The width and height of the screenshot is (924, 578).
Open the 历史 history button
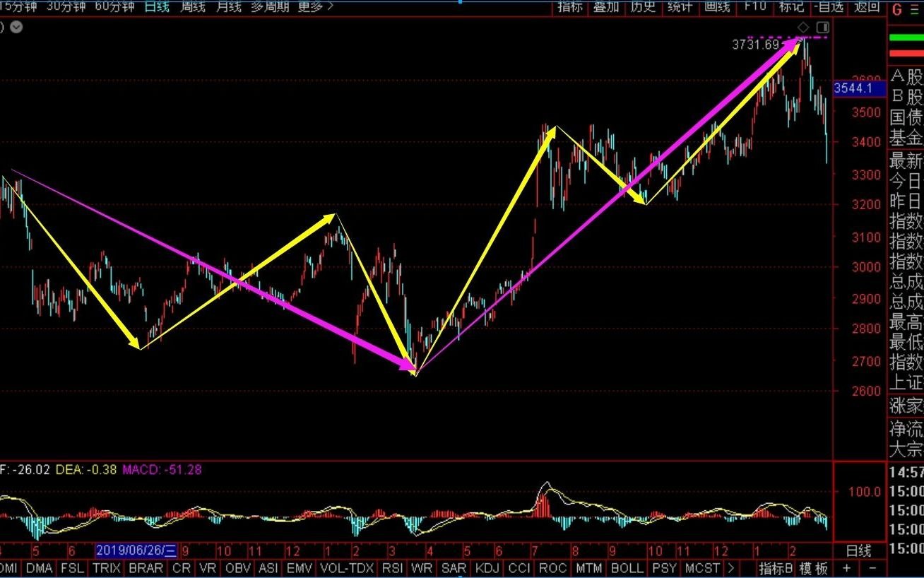tap(643, 6)
